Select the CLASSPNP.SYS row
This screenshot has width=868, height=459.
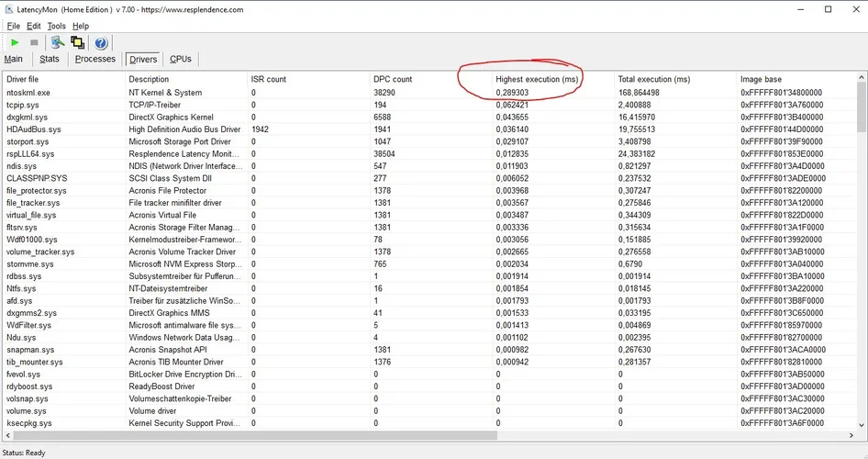(429, 178)
